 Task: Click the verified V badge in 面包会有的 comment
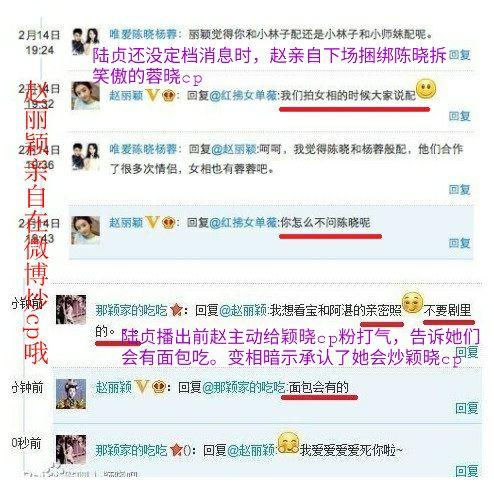click(x=141, y=387)
